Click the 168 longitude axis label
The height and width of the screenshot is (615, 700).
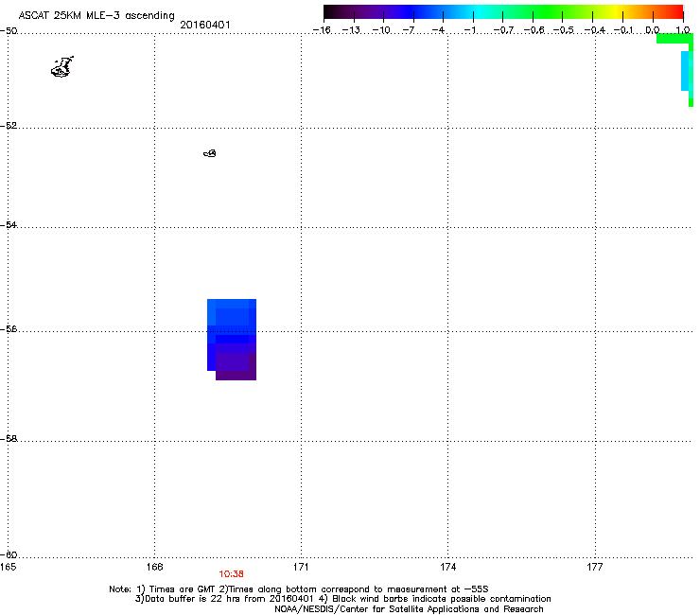155,567
